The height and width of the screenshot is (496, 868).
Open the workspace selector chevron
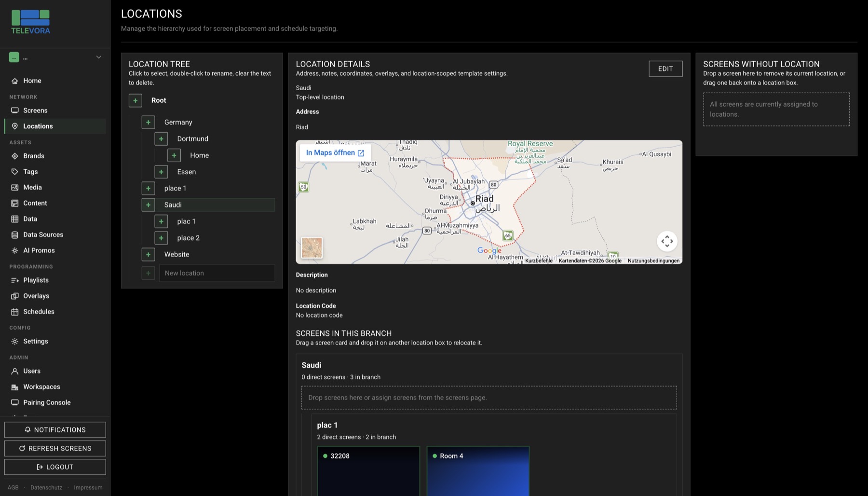(x=98, y=57)
